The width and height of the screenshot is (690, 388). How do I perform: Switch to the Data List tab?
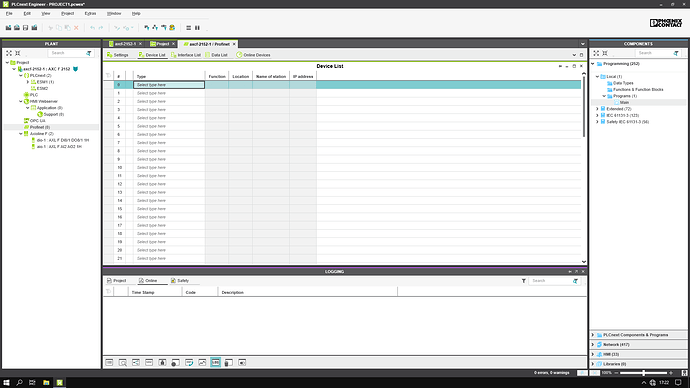click(216, 55)
